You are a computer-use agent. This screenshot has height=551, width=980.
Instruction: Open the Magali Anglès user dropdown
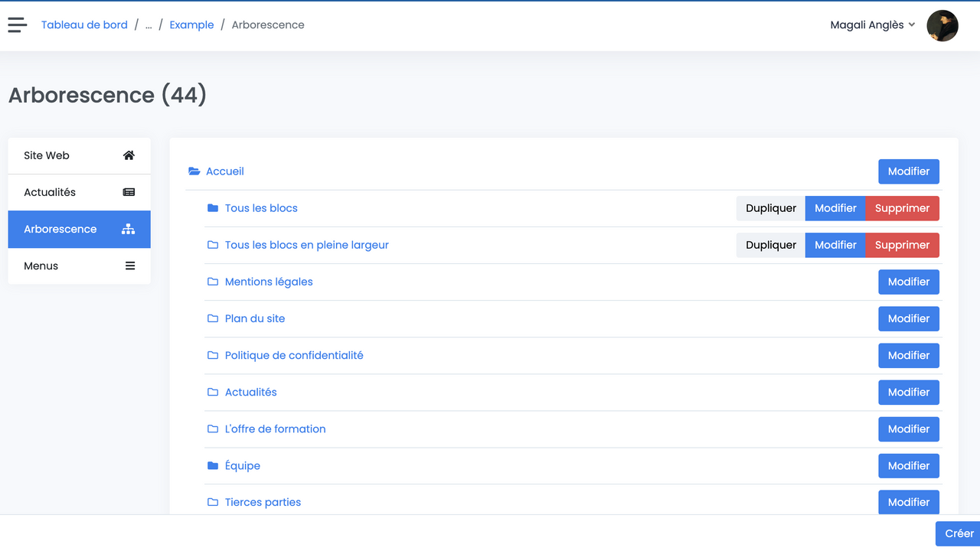coord(872,25)
